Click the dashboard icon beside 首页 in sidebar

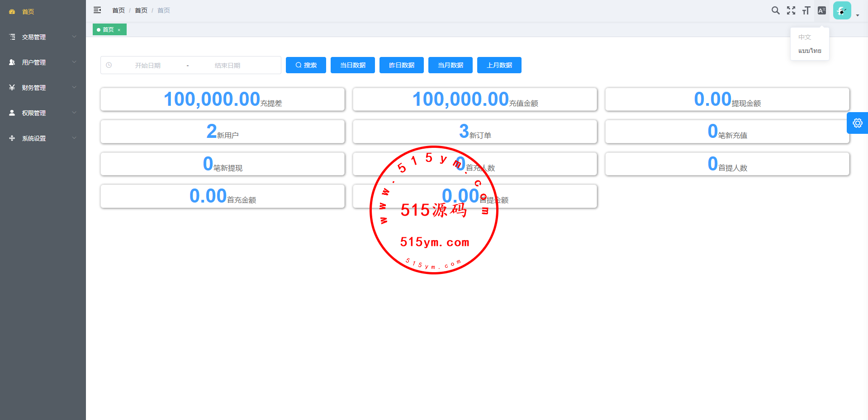pyautogui.click(x=12, y=12)
